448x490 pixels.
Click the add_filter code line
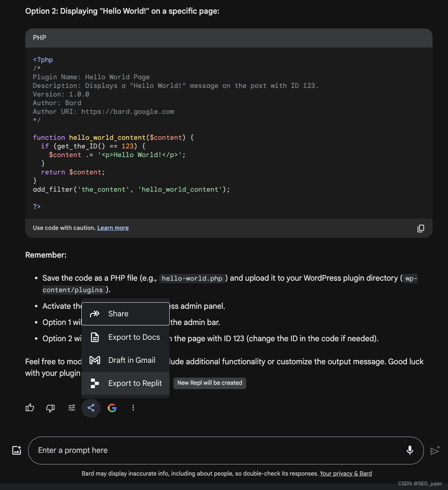pos(131,190)
